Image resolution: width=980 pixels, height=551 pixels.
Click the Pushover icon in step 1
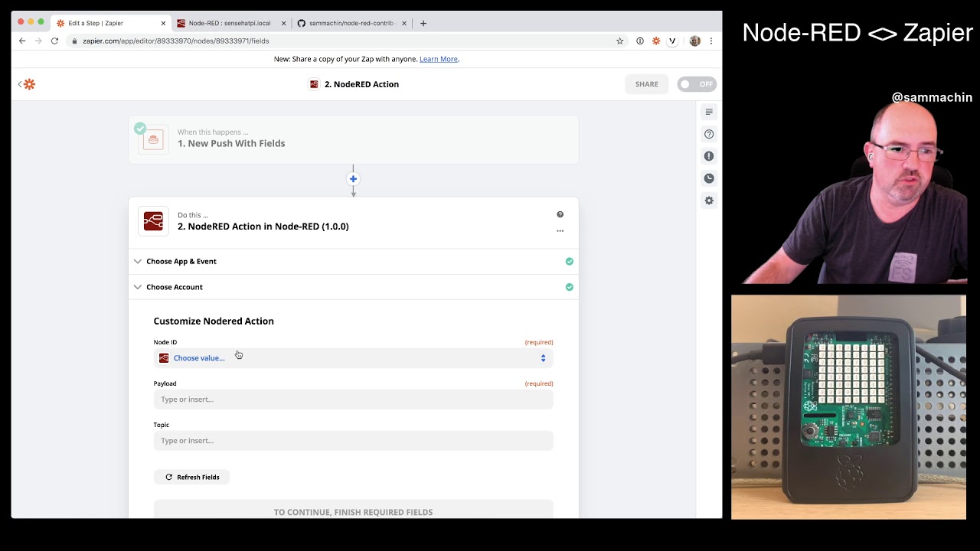coord(153,139)
